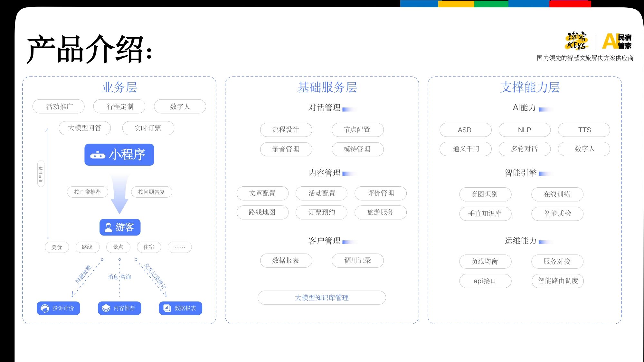Viewport: 644px width, 362px height.
Task: Click the vertical 用户回答 label
Action: (x=41, y=174)
